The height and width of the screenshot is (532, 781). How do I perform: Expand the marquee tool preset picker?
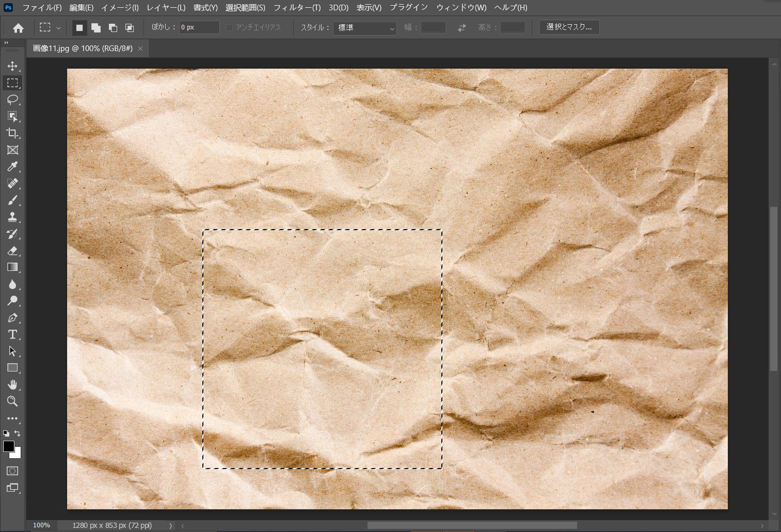click(58, 28)
